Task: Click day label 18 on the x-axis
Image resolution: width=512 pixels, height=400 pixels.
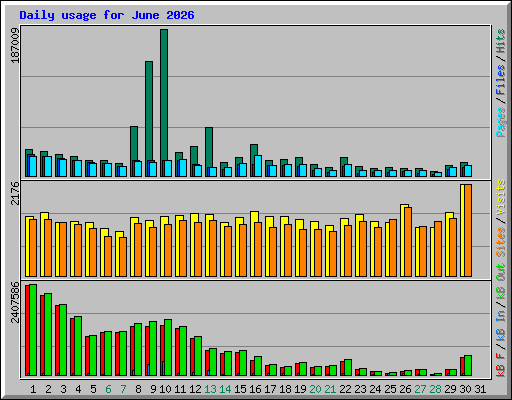Action: click(x=285, y=389)
